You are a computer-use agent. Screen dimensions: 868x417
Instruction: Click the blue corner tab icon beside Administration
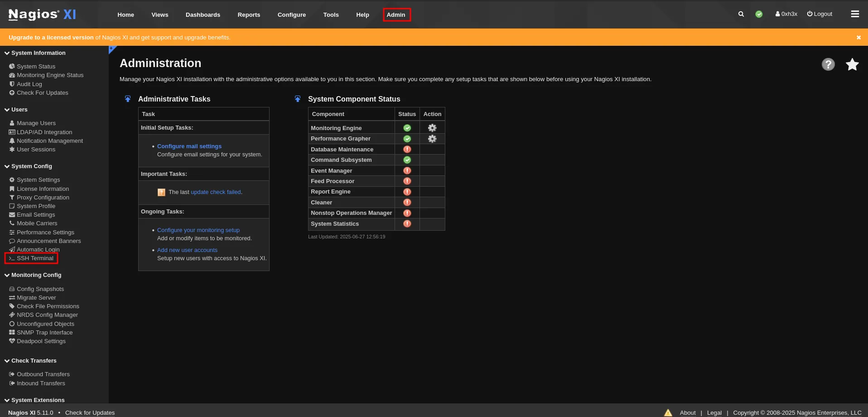112,49
